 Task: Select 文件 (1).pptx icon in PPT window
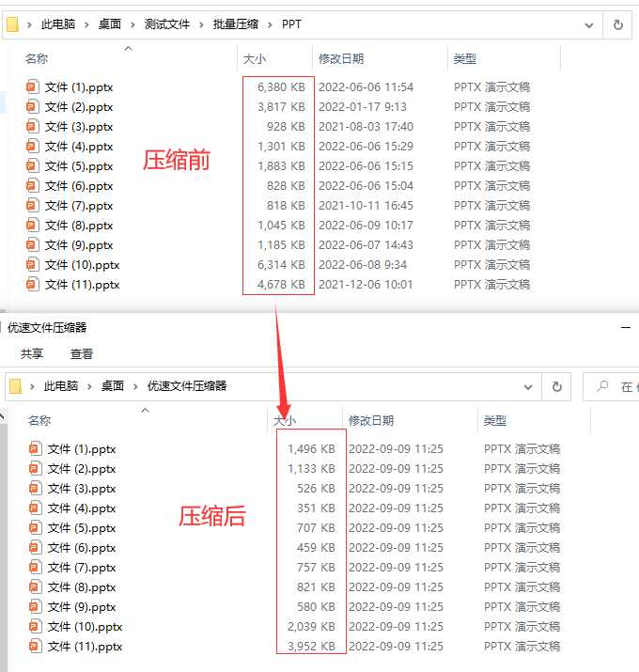(33, 87)
